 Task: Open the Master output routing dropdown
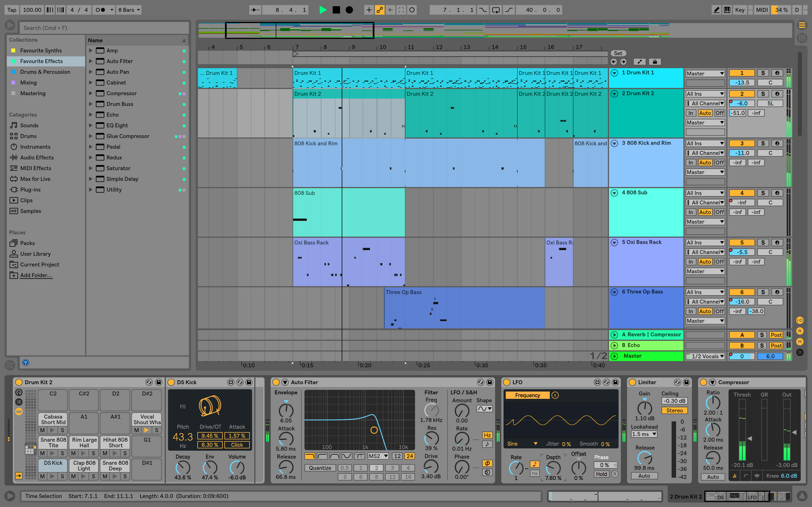pos(705,356)
